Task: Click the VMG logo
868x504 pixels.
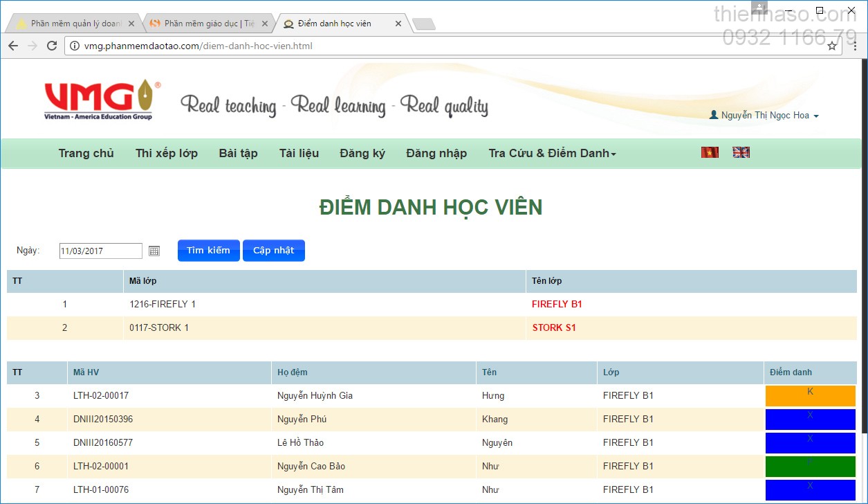Action: [102, 100]
